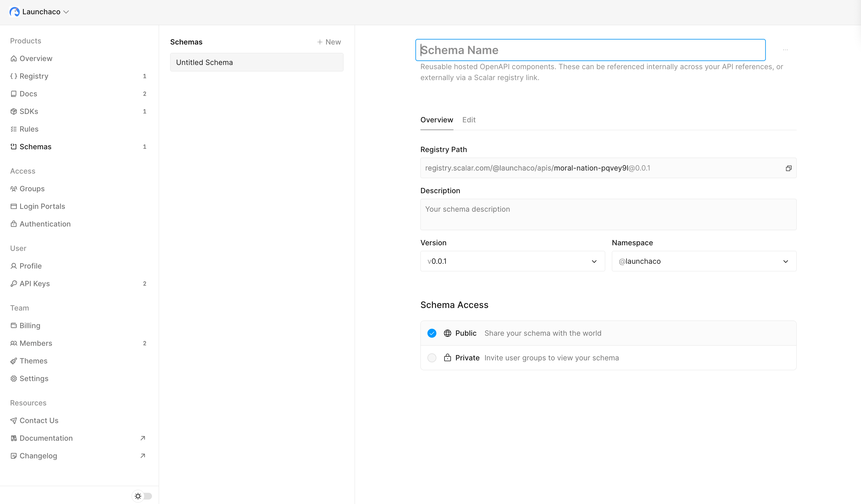Copy the Registry Path using copy icon
Screen dimensions: 861x504
[x=789, y=168]
